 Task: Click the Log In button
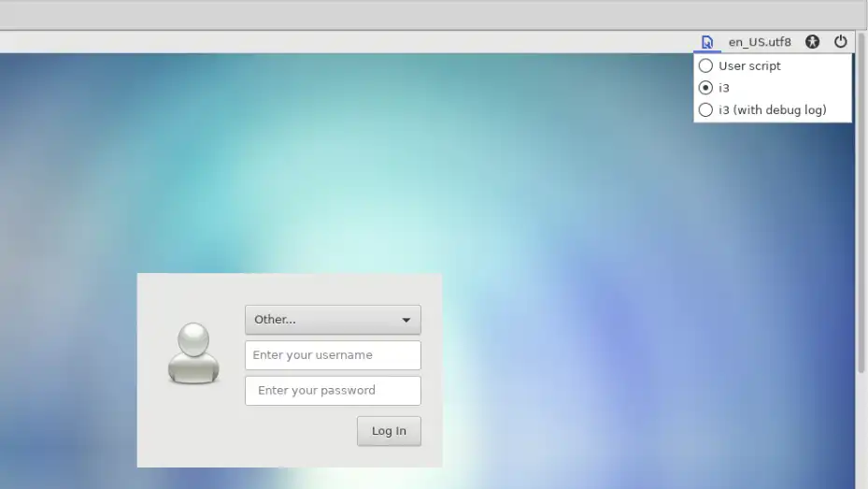click(x=389, y=431)
